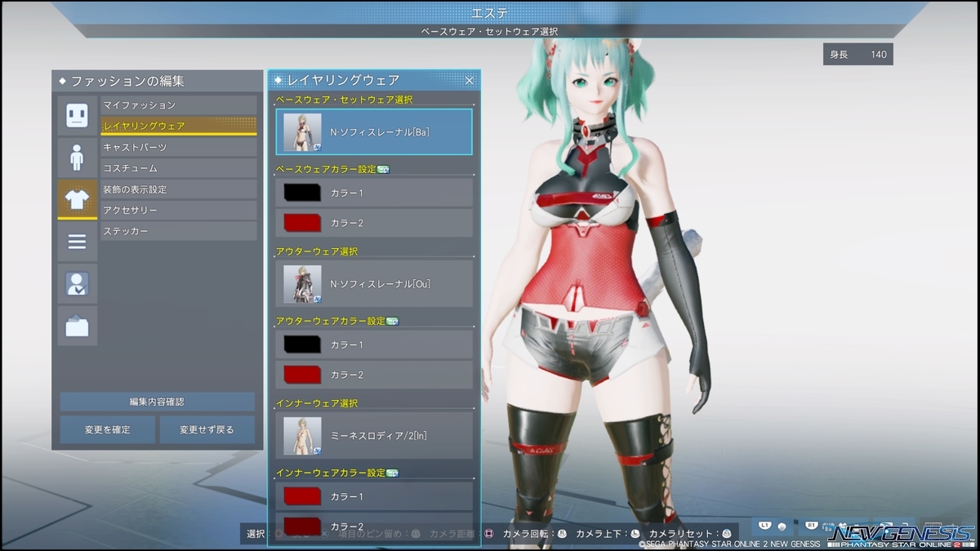This screenshot has width=980, height=551.
Task: Pick the red カラー2 swatch under ベースウェアカラー設定
Action: [x=302, y=222]
